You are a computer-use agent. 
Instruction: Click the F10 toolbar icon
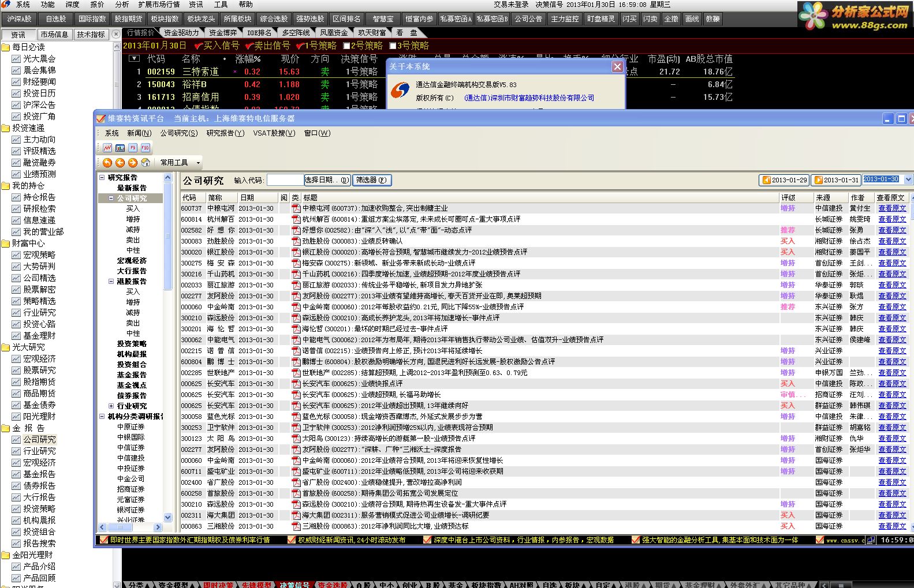(146, 148)
